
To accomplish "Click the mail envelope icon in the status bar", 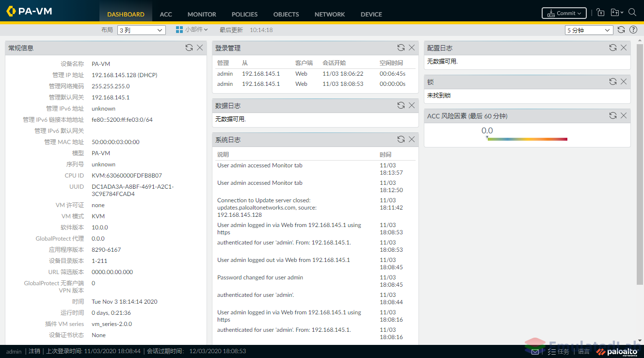I will 535,352.
